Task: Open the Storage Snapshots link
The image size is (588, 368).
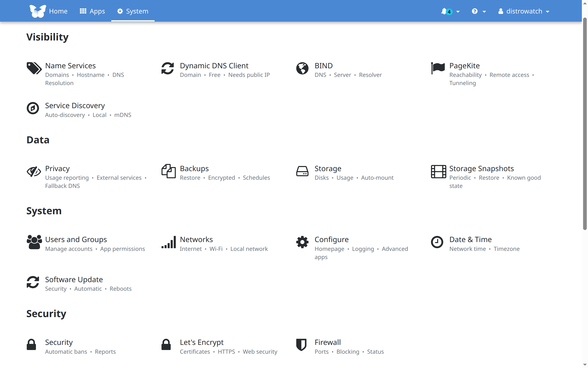Action: pyautogui.click(x=481, y=168)
